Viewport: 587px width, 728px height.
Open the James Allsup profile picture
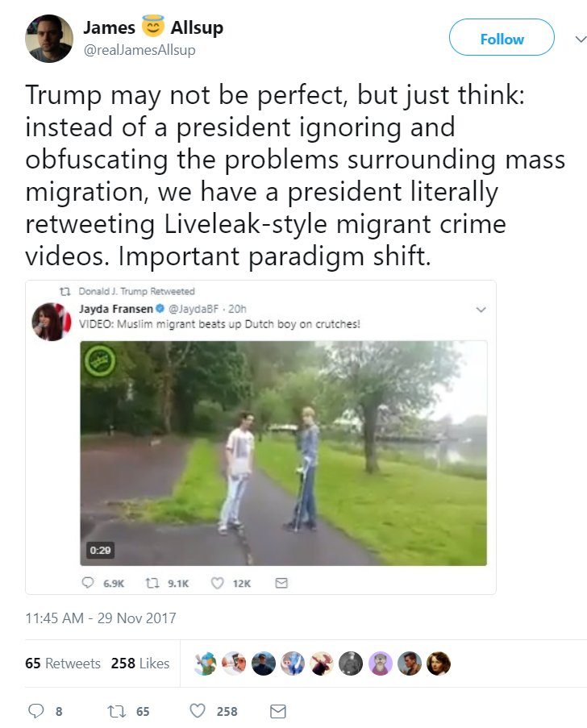coord(48,39)
